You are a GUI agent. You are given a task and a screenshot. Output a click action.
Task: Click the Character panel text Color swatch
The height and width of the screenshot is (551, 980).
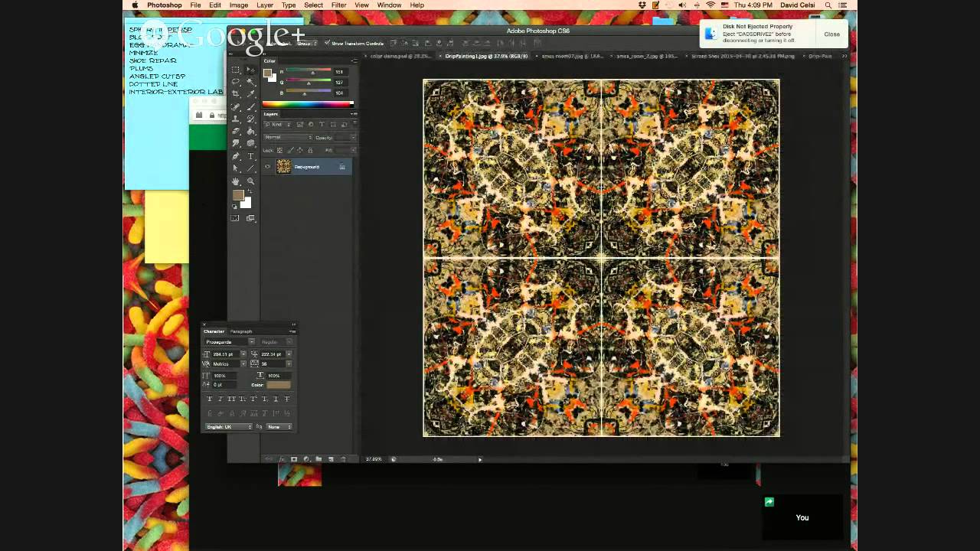pos(279,385)
